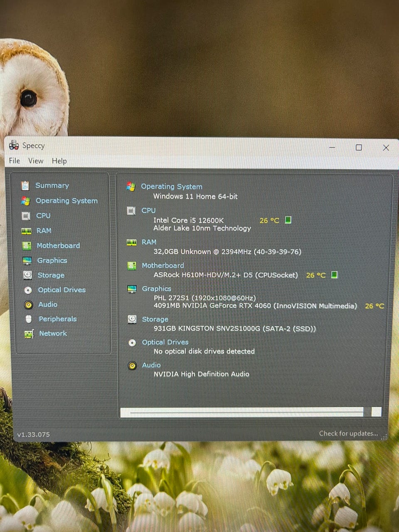
Task: Click the Motherboard heading link in summary
Action: [163, 266]
